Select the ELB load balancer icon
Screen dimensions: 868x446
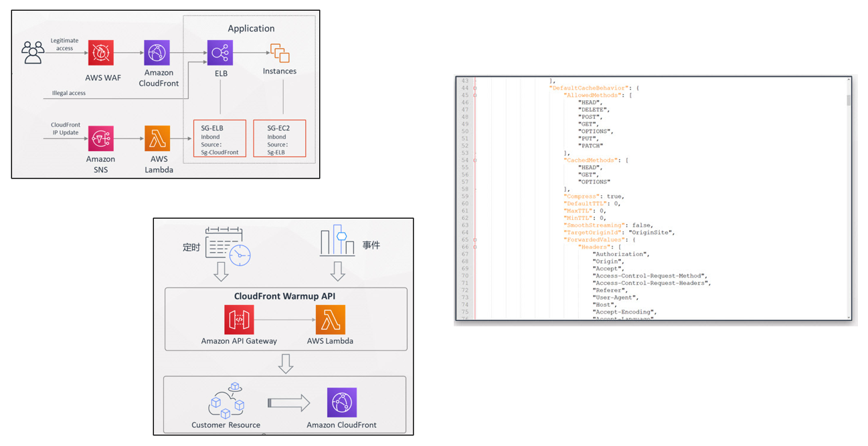tap(220, 53)
